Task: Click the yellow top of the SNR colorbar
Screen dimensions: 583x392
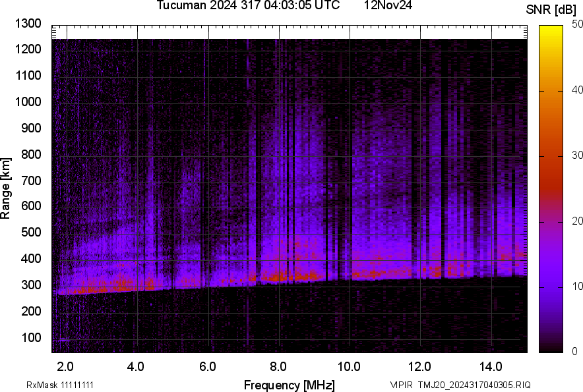Action: point(551,30)
